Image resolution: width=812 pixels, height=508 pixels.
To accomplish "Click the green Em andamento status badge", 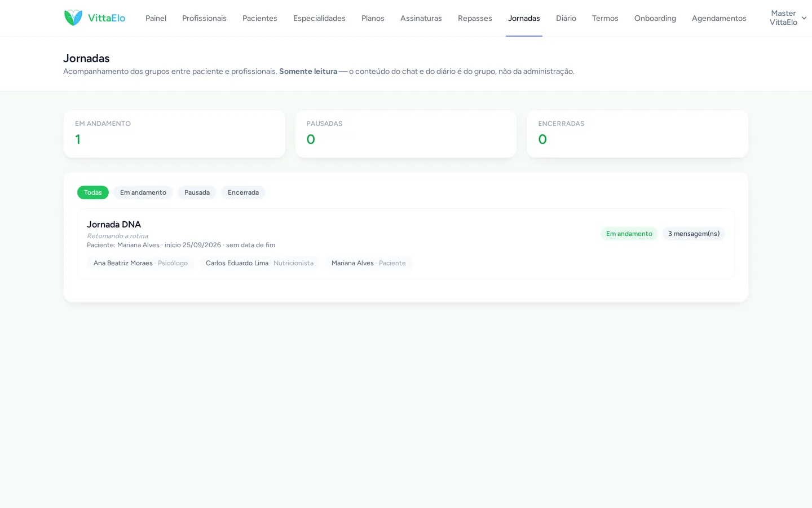I will click(629, 234).
